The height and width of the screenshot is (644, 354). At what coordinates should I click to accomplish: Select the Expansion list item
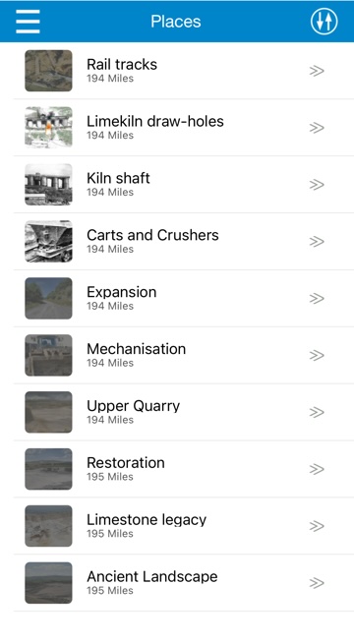[x=184, y=298]
